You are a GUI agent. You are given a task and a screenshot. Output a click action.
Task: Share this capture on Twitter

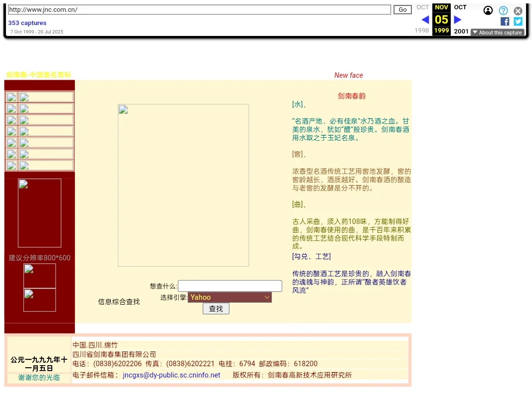tap(518, 21)
